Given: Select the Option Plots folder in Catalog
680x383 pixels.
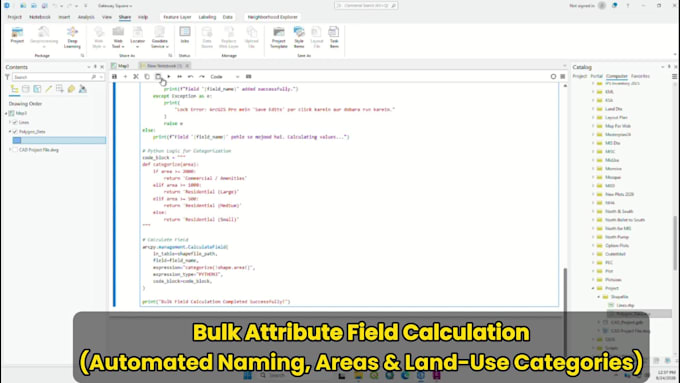Looking at the screenshot, I should 617,246.
